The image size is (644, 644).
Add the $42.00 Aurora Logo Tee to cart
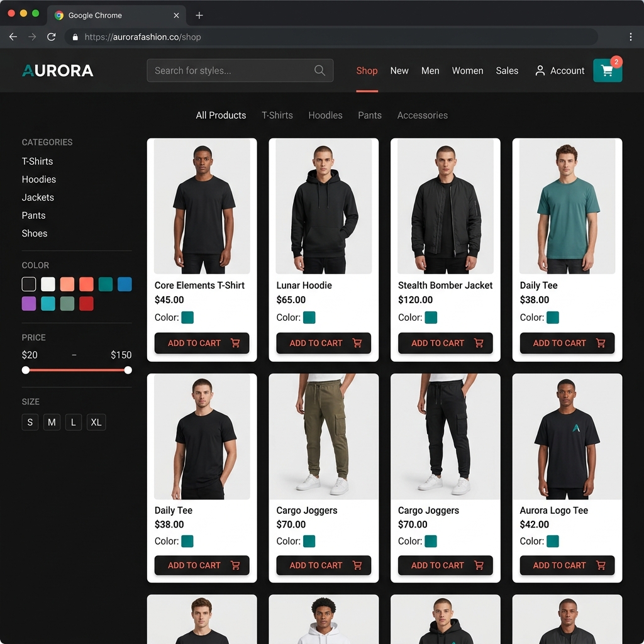click(567, 565)
